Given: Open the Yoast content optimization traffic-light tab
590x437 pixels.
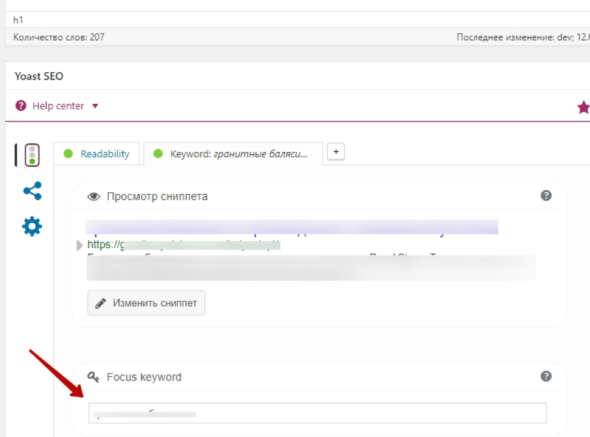Looking at the screenshot, I should (32, 155).
